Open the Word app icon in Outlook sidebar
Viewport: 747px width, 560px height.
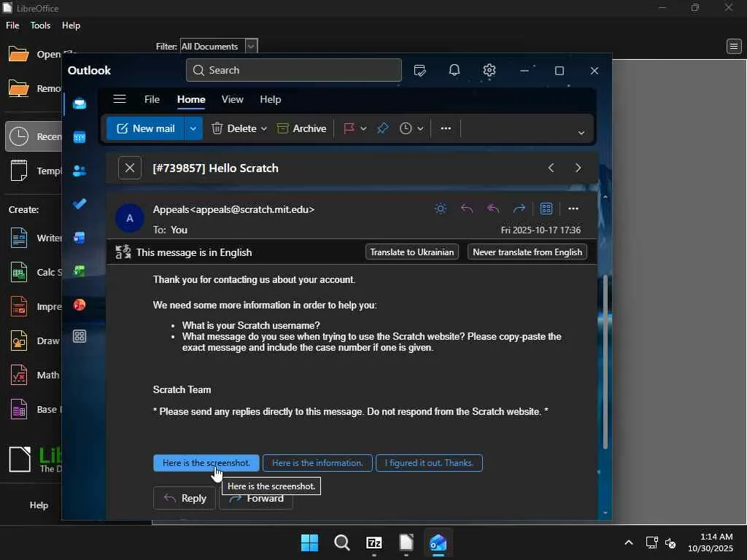(80, 237)
